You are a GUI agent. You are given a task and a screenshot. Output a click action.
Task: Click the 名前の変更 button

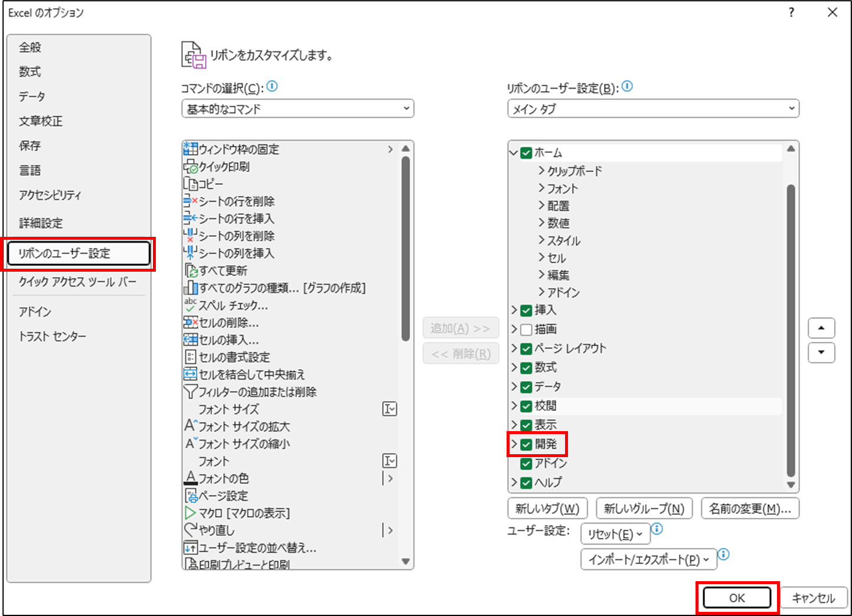(750, 509)
